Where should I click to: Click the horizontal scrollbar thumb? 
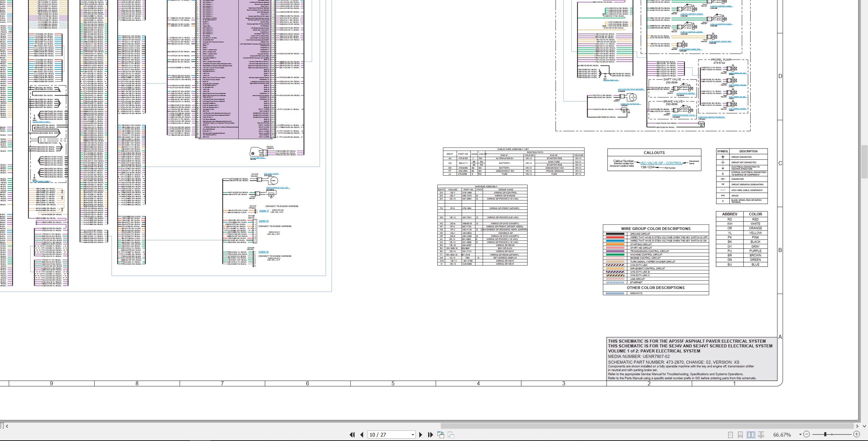(647, 426)
